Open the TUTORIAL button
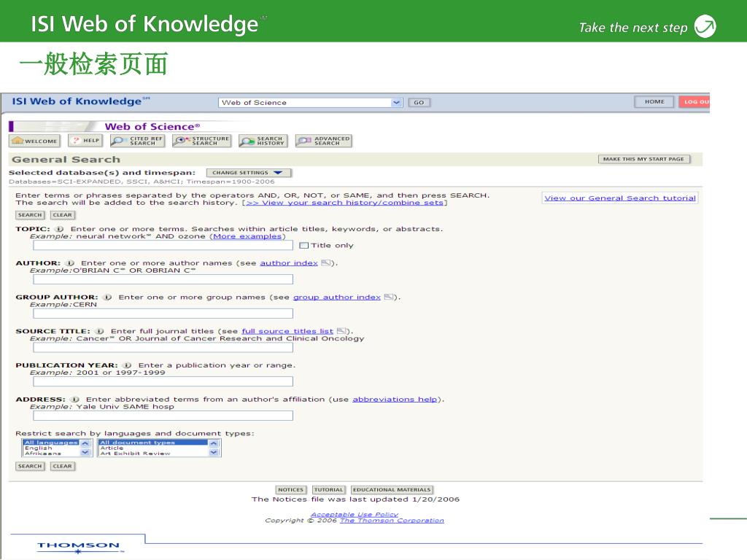Viewport: 747px width, 560px height. pyautogui.click(x=328, y=489)
